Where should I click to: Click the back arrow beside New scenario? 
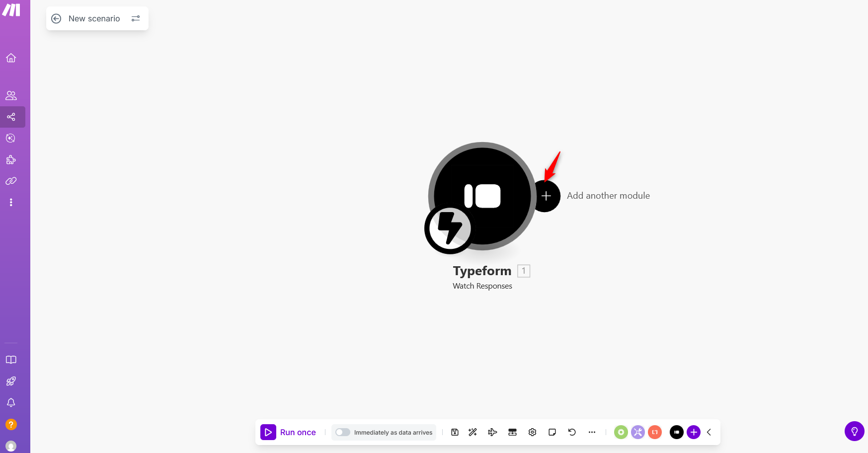[x=57, y=18]
